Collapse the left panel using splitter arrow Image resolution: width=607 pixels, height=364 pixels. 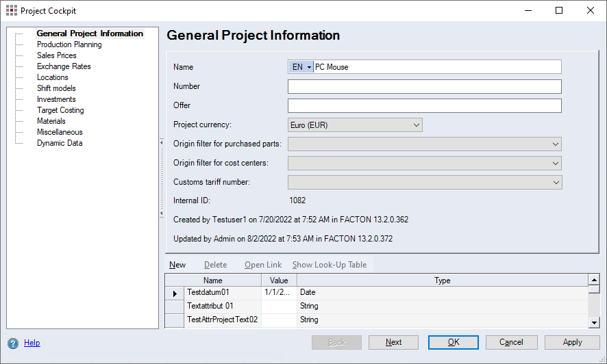tap(162, 142)
